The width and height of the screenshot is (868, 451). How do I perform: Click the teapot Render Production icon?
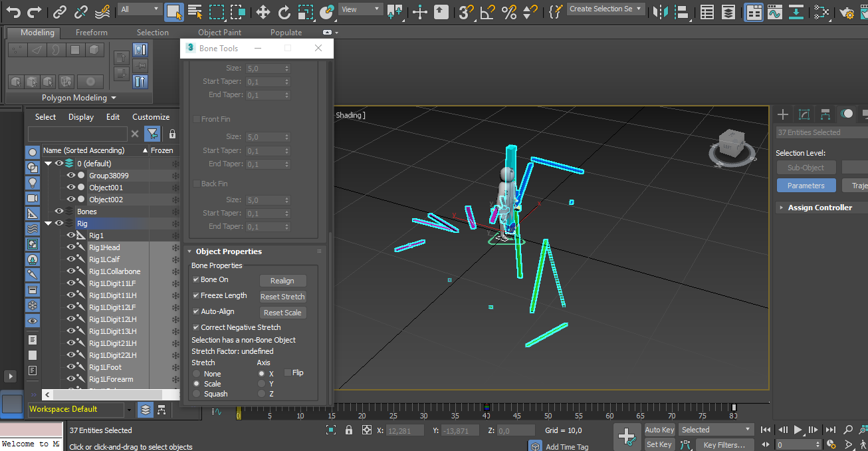coord(865,11)
